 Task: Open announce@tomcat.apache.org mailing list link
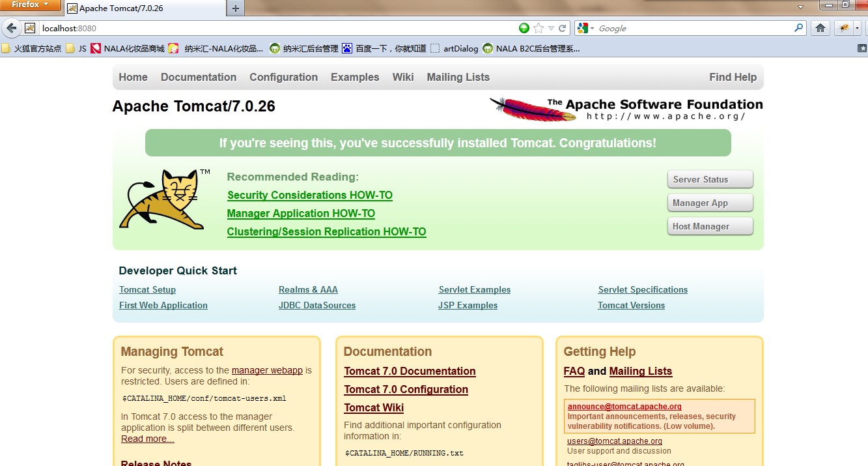[624, 407]
